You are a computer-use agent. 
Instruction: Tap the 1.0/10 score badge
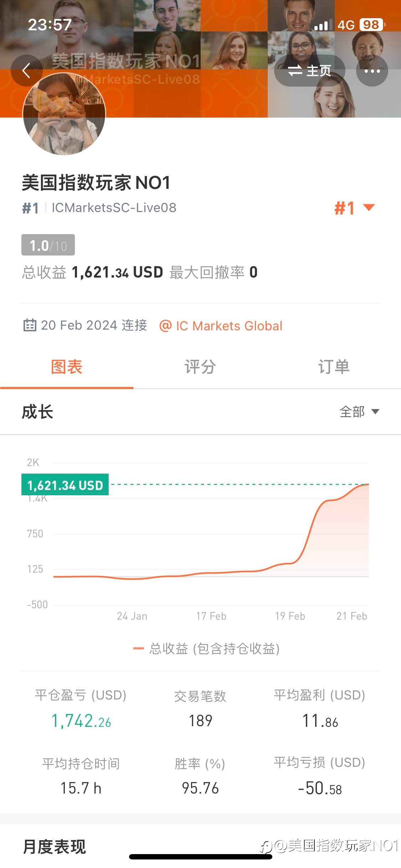(48, 245)
